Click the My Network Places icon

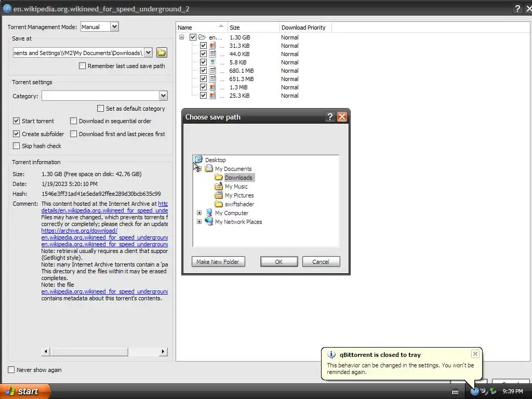209,221
